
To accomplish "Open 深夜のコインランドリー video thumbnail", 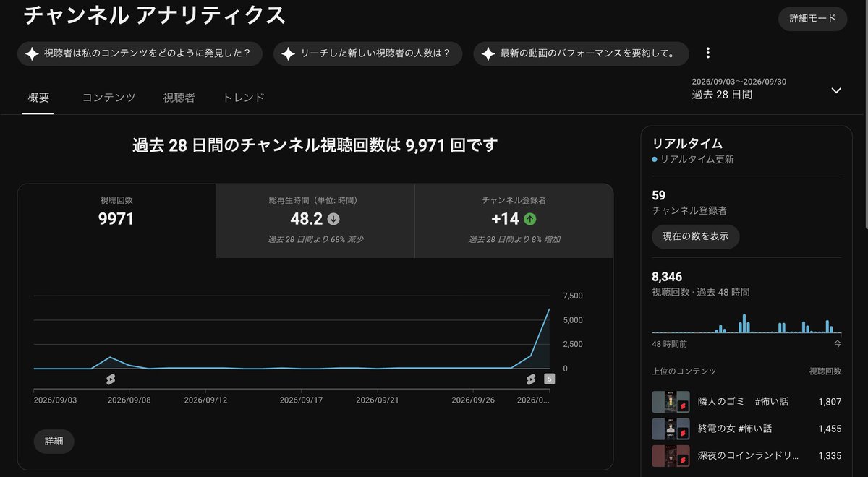I will point(670,455).
